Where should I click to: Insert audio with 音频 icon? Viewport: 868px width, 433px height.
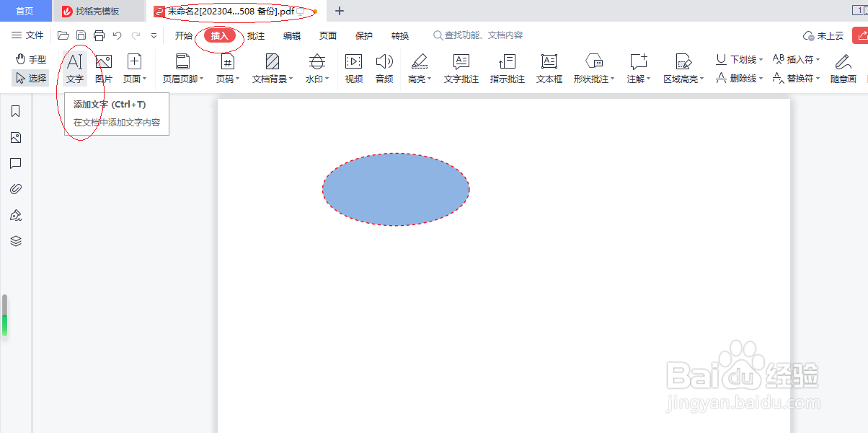(x=384, y=69)
